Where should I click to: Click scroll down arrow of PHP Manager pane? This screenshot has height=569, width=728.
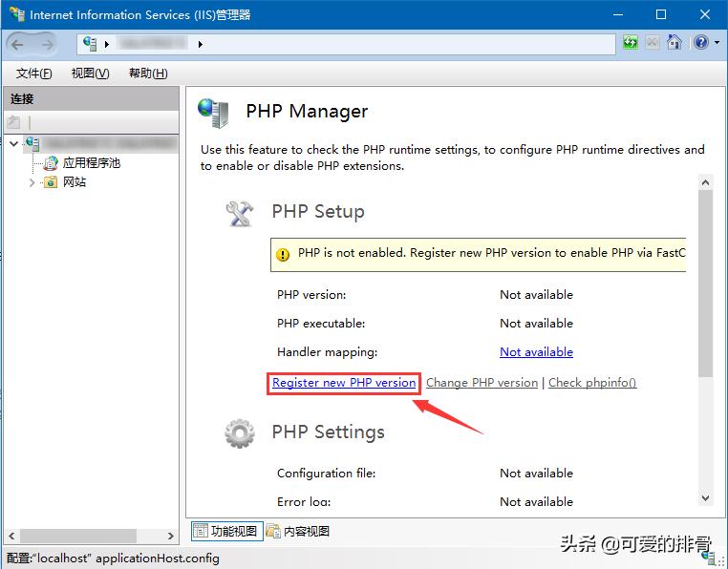coord(705,498)
